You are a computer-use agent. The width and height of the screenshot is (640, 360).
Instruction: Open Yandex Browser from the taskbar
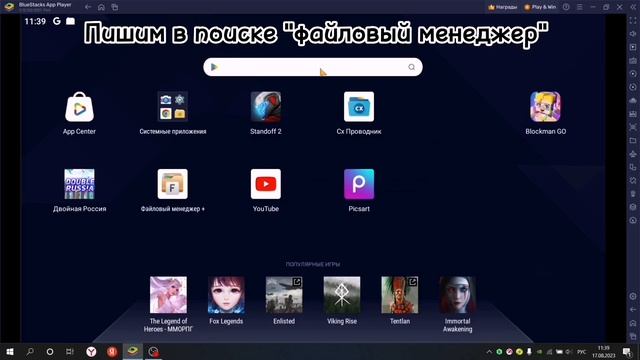click(x=91, y=351)
